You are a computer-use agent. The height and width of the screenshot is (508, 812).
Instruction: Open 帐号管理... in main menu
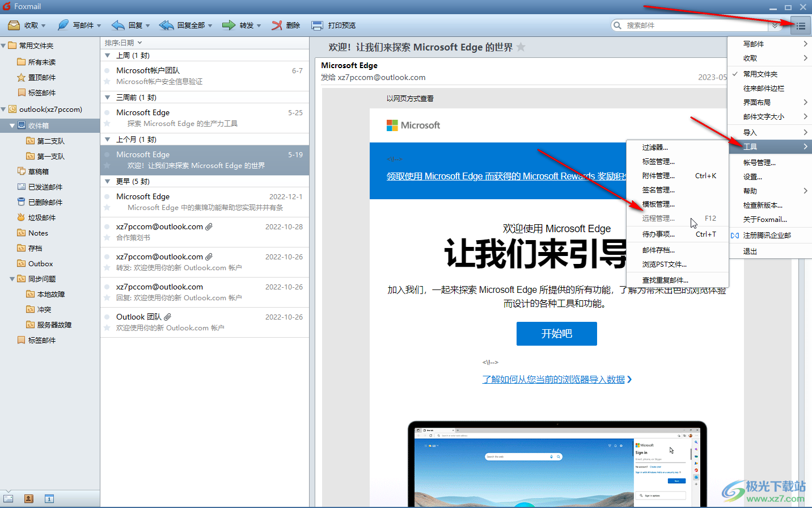pyautogui.click(x=770, y=162)
